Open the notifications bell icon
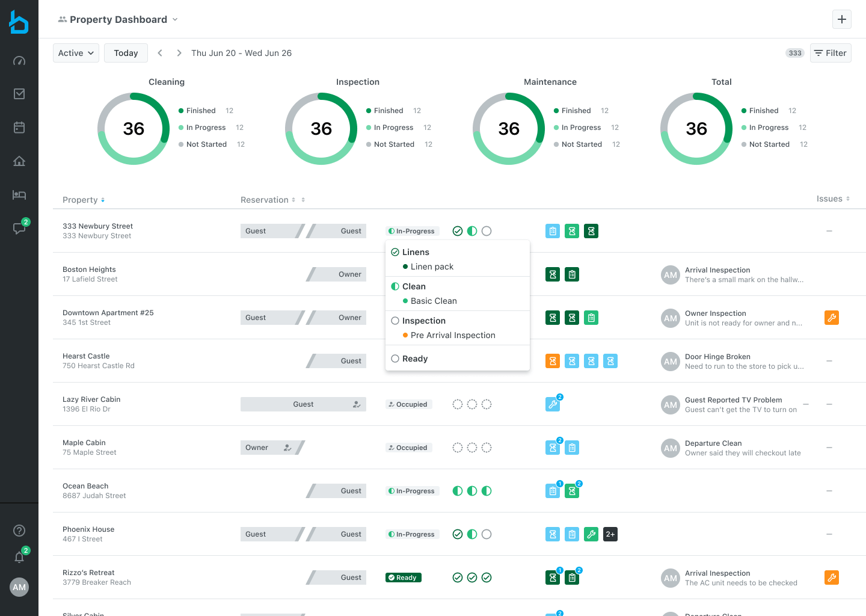The height and width of the screenshot is (616, 866). 19,557
